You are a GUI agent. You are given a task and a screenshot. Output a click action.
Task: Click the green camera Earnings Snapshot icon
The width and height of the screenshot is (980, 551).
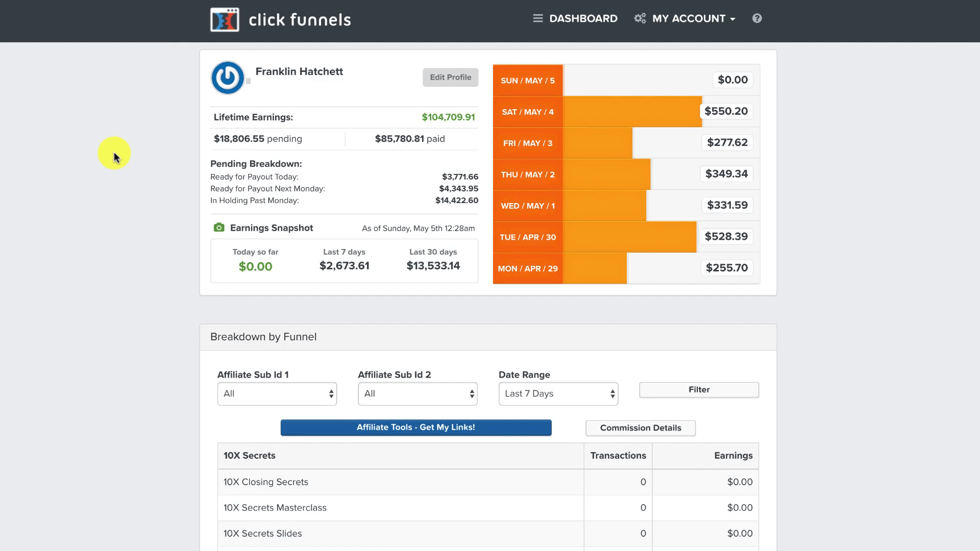219,228
